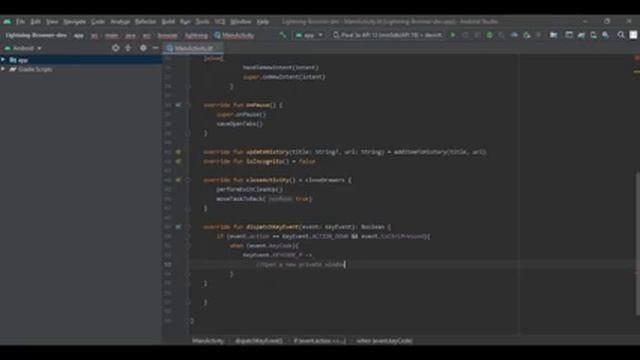
Task: Click the lightning breadcrumb in navigation bar
Action: click(196, 36)
